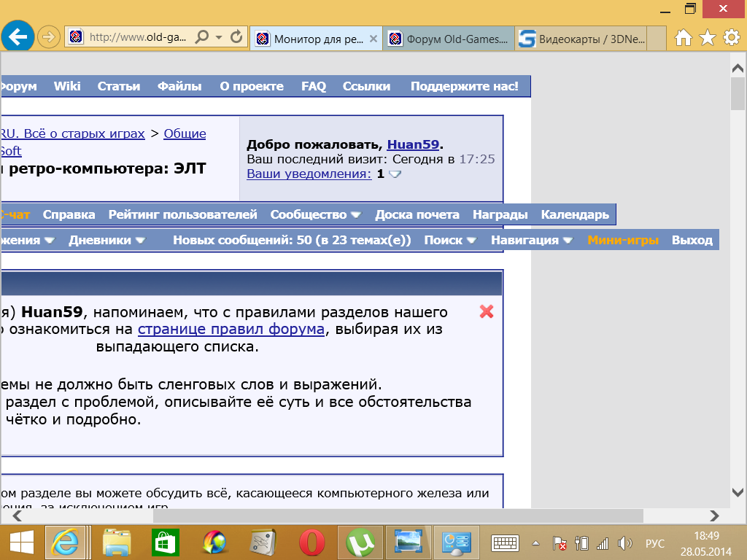Open the 'Мини-игры' link
The image size is (747, 560).
tap(623, 240)
